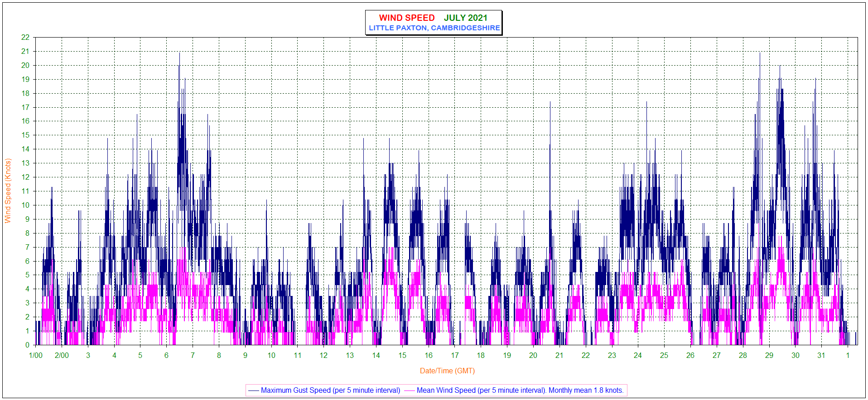Screen dimensions: 868x400
Task: Click the x-axis date label 31
Action: [x=821, y=356]
